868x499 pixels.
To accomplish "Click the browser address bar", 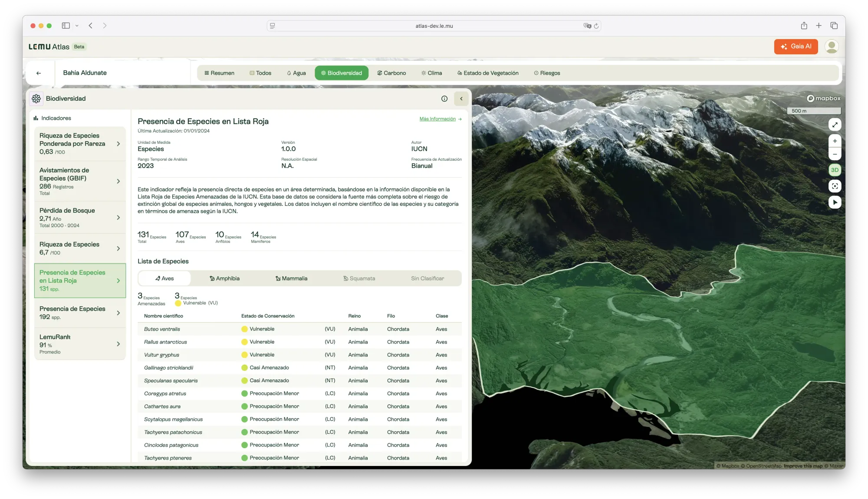I will click(434, 26).
